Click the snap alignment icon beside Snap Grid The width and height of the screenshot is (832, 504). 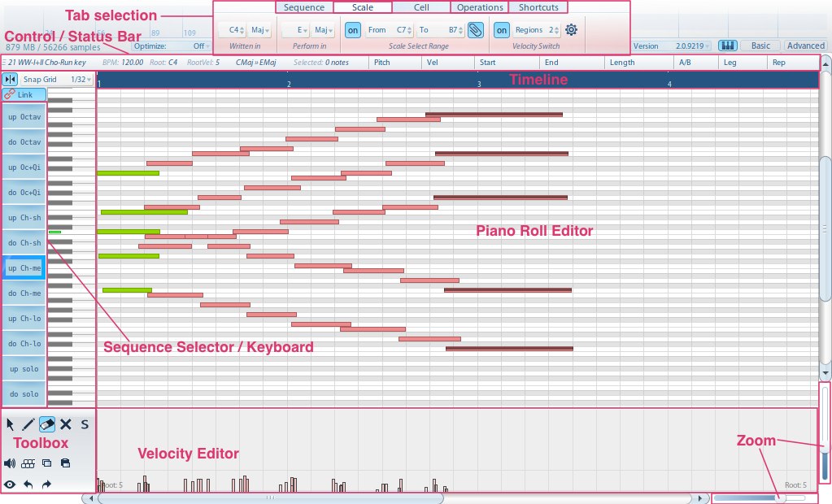(10, 79)
